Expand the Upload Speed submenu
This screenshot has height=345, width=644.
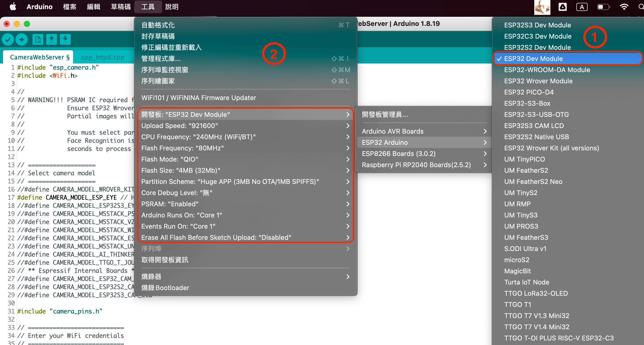coord(246,126)
